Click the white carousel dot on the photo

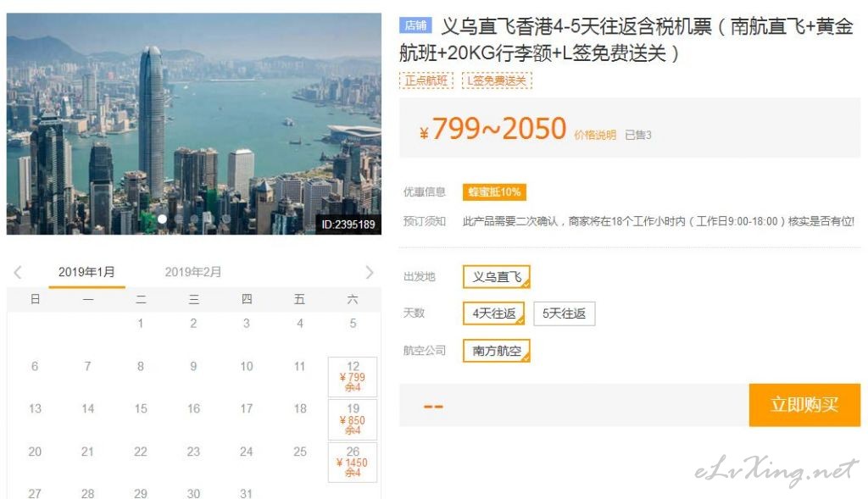point(162,219)
